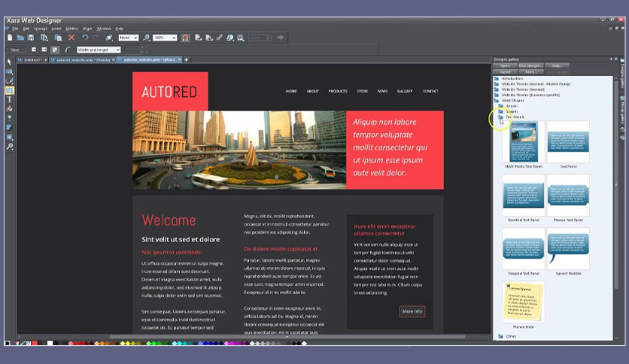
Task: Click the red X Delete icon
Action: pyautogui.click(x=71, y=38)
